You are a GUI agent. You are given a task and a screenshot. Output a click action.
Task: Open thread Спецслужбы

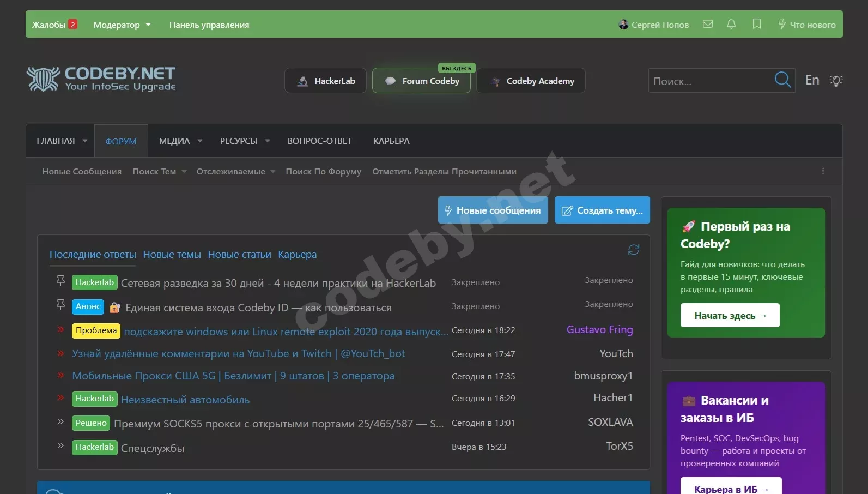click(x=153, y=448)
